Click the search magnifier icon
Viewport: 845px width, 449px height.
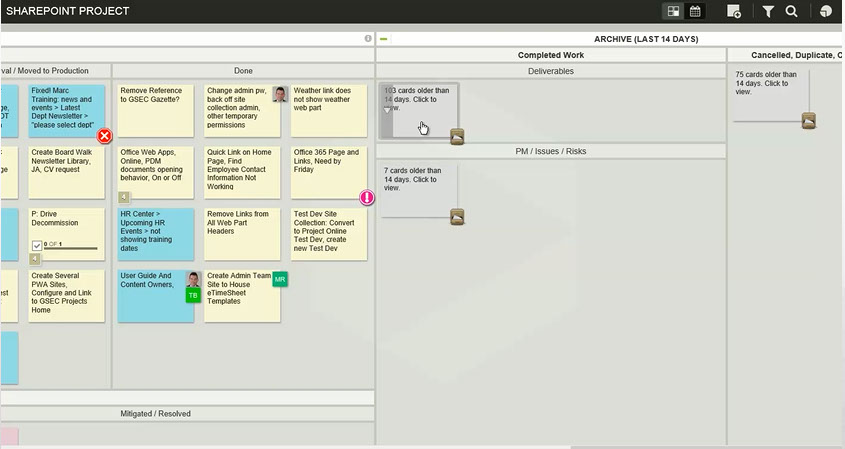(791, 11)
